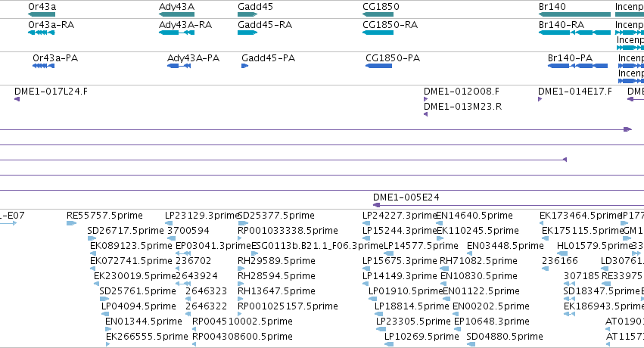Screen dimensions: 644x348
Task: Click the 2646322 EST label
Action: pos(206,306)
